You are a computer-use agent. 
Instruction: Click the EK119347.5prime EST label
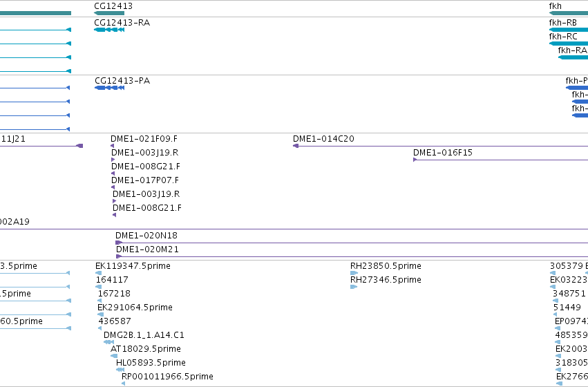133,266
